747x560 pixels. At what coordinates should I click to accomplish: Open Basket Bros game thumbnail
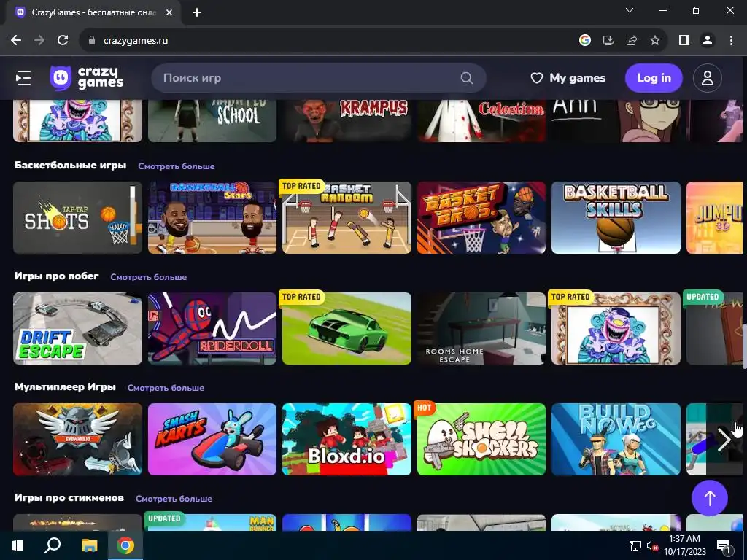[481, 217]
